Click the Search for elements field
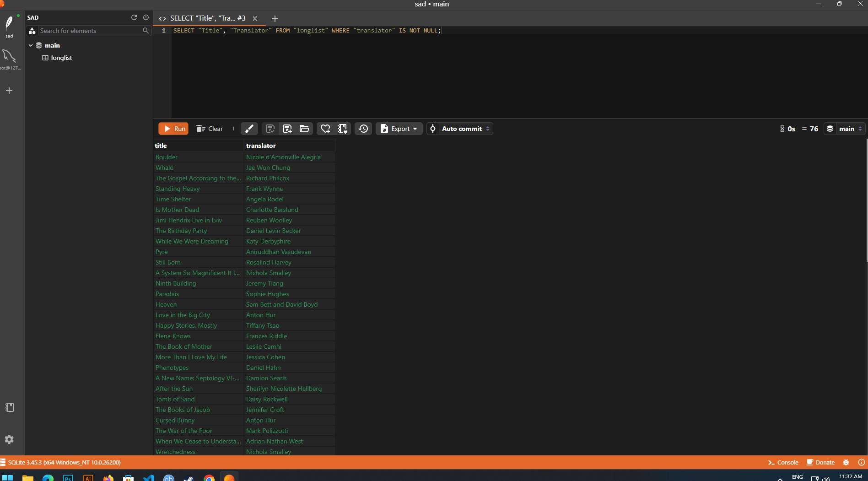This screenshot has width=868, height=481. point(90,31)
